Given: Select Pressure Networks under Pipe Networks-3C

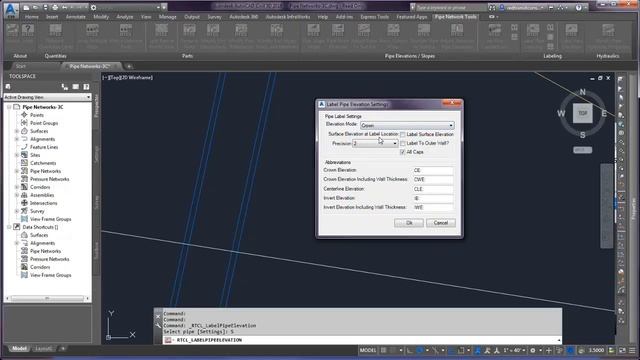Looking at the screenshot, I should pos(49,179).
